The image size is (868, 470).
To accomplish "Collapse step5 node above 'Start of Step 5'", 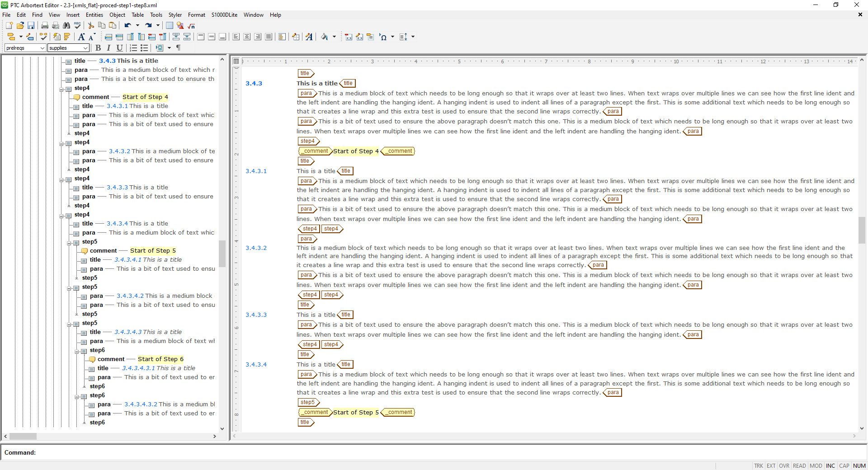I will click(69, 243).
